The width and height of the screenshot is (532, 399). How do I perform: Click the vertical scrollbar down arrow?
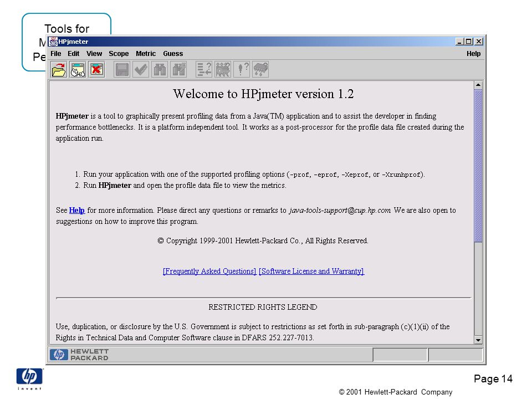pyautogui.click(x=478, y=340)
